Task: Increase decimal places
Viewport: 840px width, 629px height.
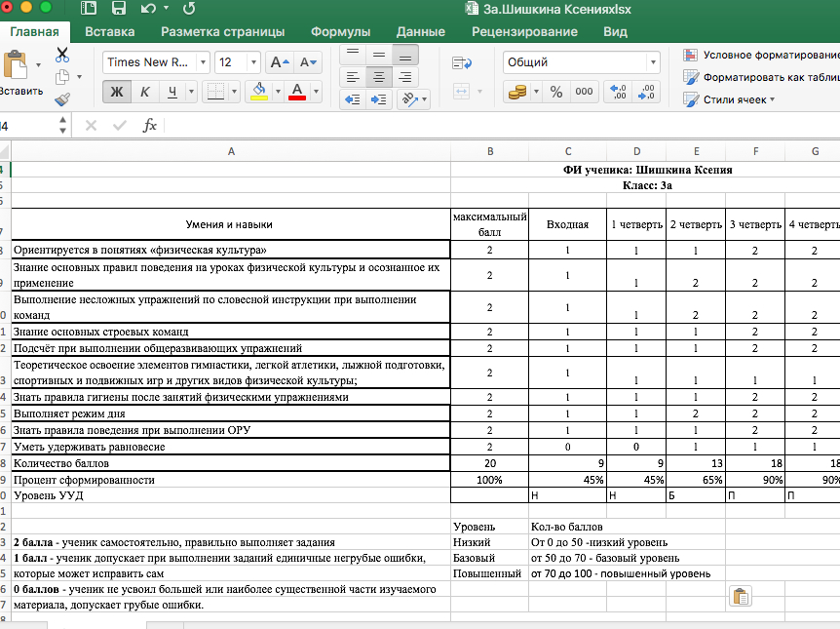Action: pyautogui.click(x=618, y=92)
